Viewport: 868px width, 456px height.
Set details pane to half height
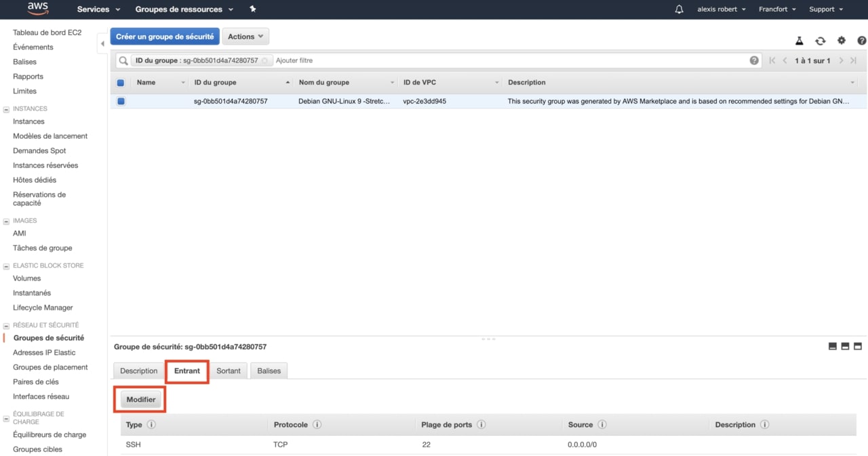tap(845, 346)
